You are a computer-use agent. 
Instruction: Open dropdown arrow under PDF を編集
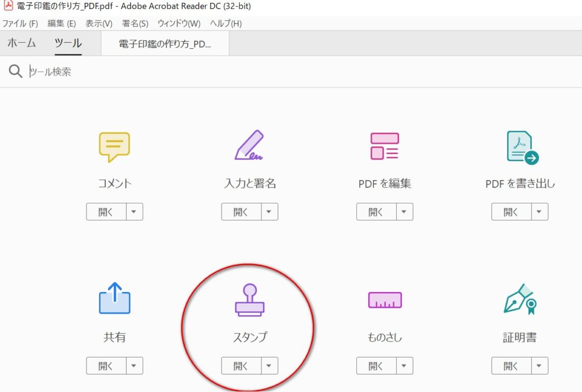(404, 212)
